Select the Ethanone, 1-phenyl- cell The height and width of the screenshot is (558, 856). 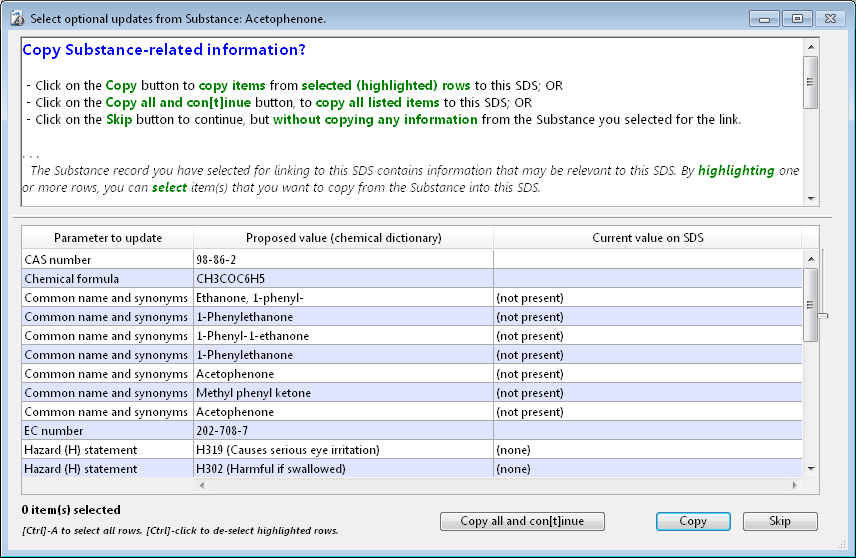tap(343, 298)
